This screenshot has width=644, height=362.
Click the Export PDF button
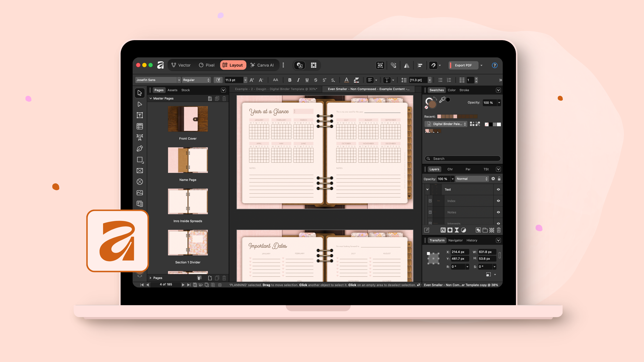pos(463,65)
